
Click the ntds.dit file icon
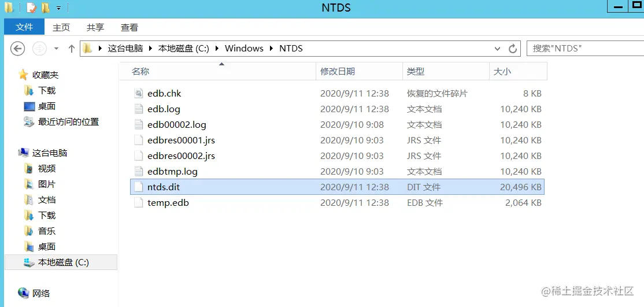pos(138,187)
